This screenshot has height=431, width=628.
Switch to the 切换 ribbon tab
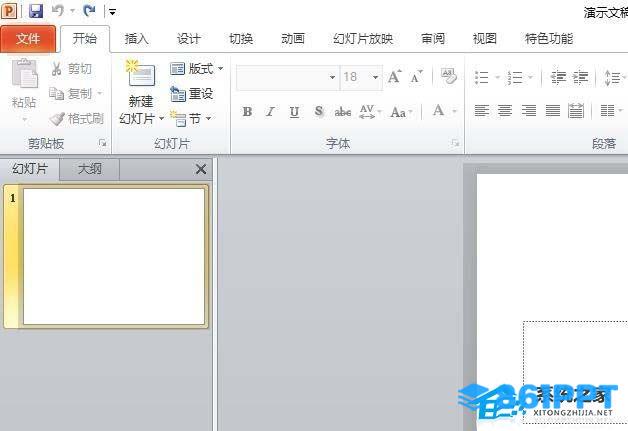click(x=241, y=39)
